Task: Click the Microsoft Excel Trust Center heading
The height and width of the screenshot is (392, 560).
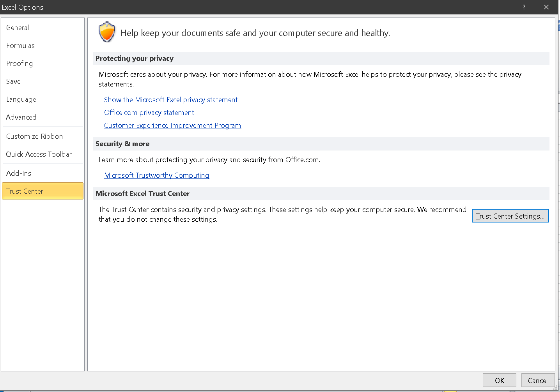Action: click(x=142, y=194)
